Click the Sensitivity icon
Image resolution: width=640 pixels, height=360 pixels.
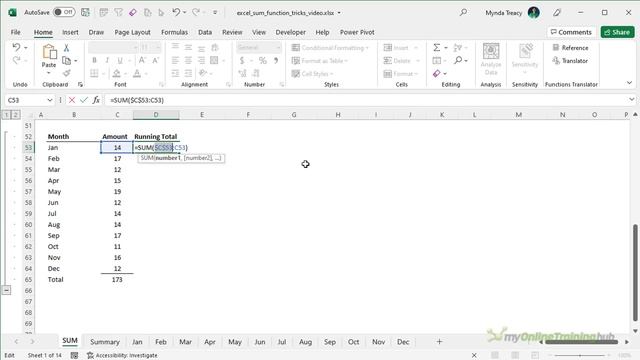[x=525, y=59]
